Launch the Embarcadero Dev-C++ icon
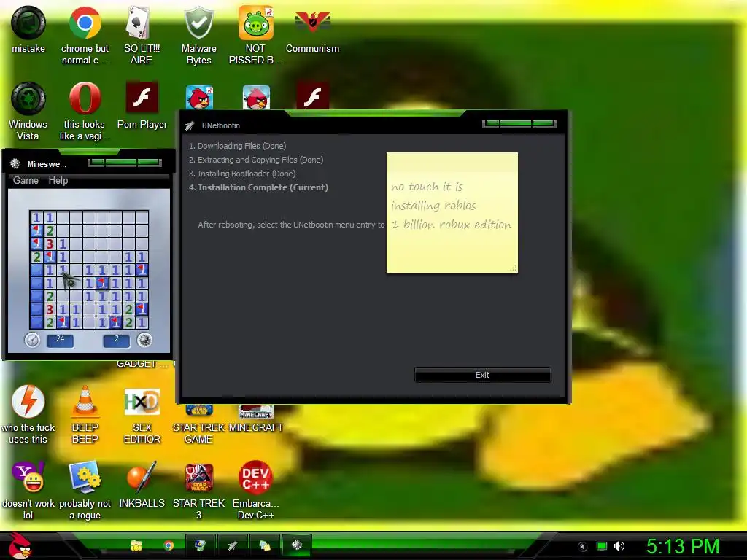The image size is (747, 560). 256,477
